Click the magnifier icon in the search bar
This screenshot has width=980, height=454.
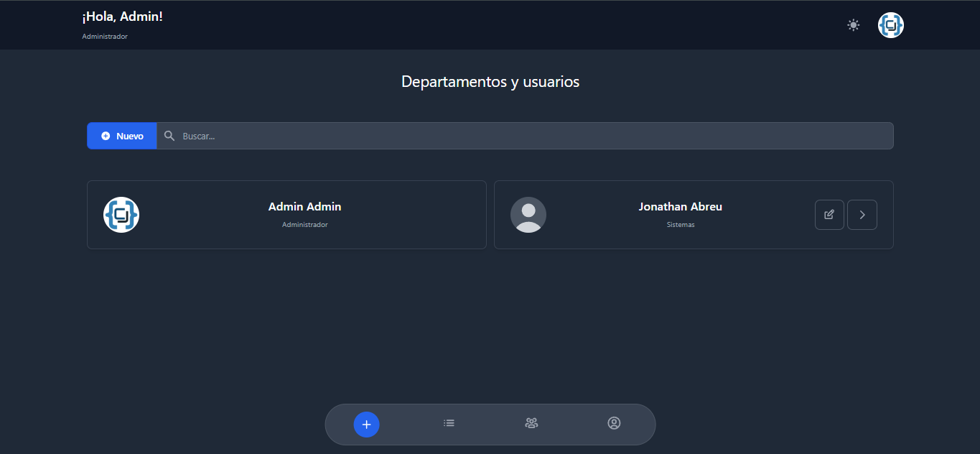tap(169, 136)
